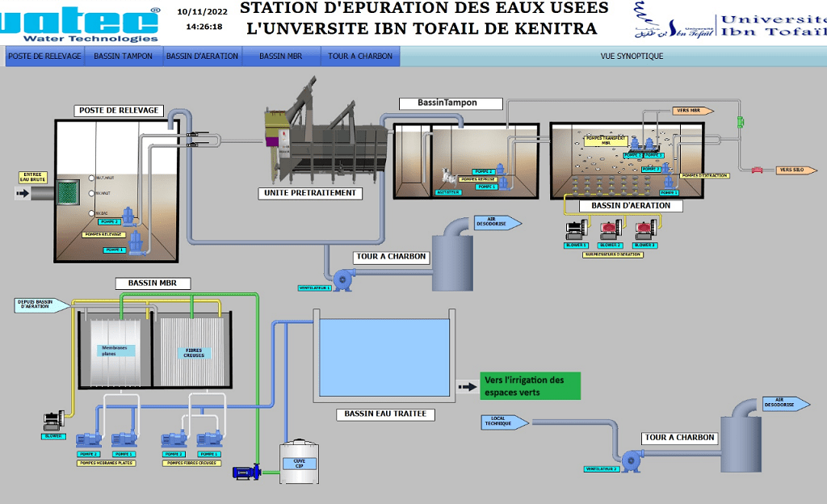The height and width of the screenshot is (504, 827).
Task: Click the UNITE PRETRAITEMENT label
Action: pyautogui.click(x=309, y=193)
